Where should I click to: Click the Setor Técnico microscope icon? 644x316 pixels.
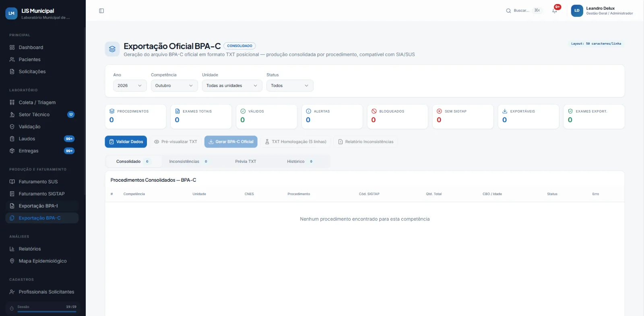[x=12, y=115]
